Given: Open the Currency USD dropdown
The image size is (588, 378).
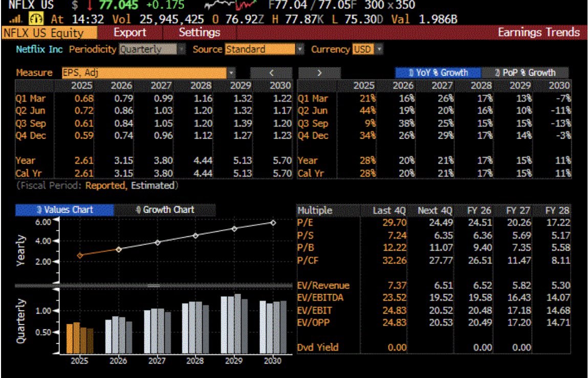Looking at the screenshot, I should [x=367, y=50].
